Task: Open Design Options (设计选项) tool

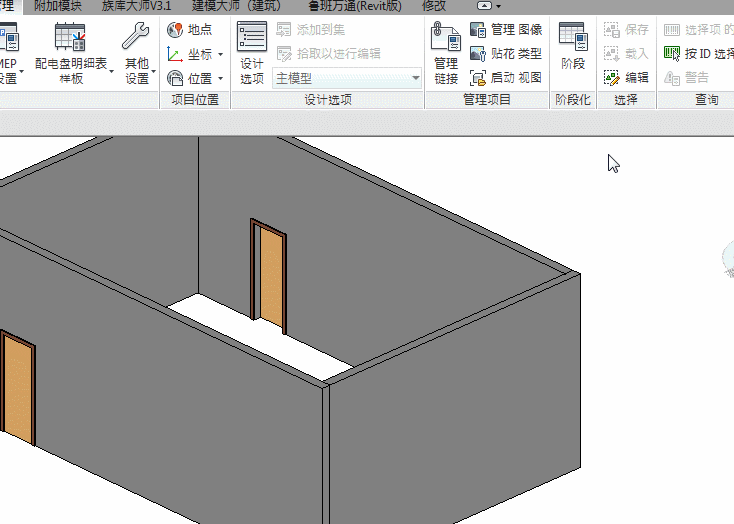Action: [252, 52]
